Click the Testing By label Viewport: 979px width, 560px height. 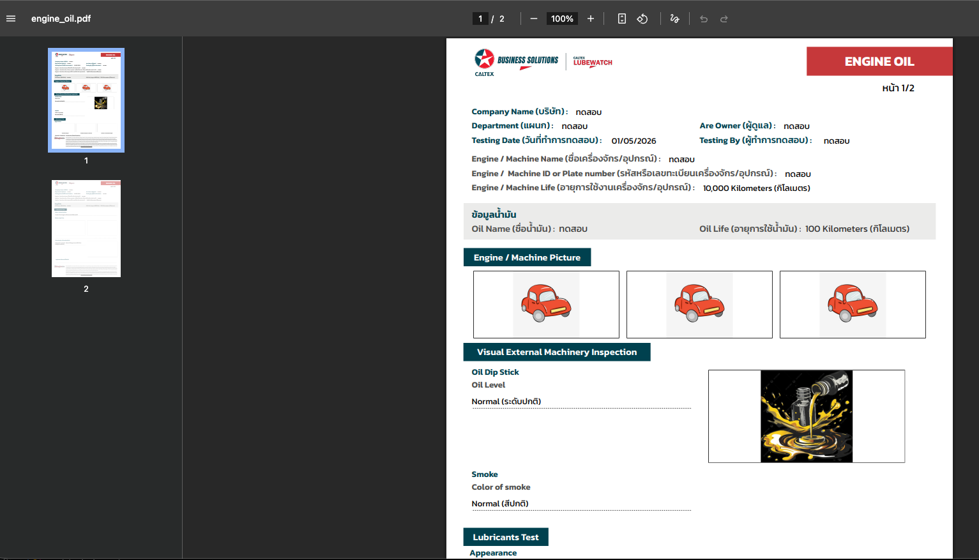click(x=755, y=140)
